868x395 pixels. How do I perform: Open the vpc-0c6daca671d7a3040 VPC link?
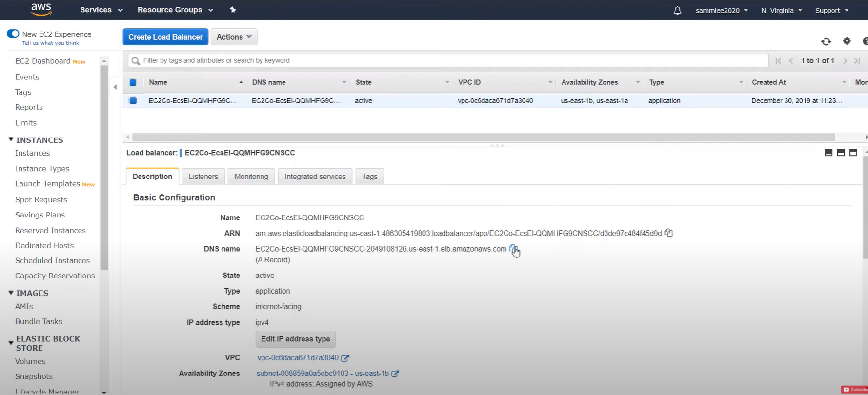pyautogui.click(x=298, y=358)
